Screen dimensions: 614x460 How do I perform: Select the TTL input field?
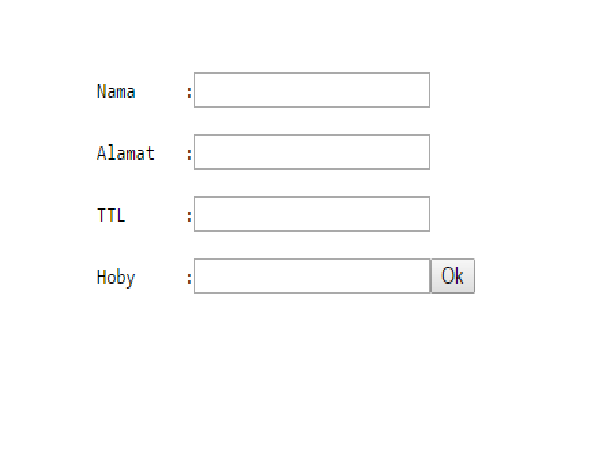311,214
